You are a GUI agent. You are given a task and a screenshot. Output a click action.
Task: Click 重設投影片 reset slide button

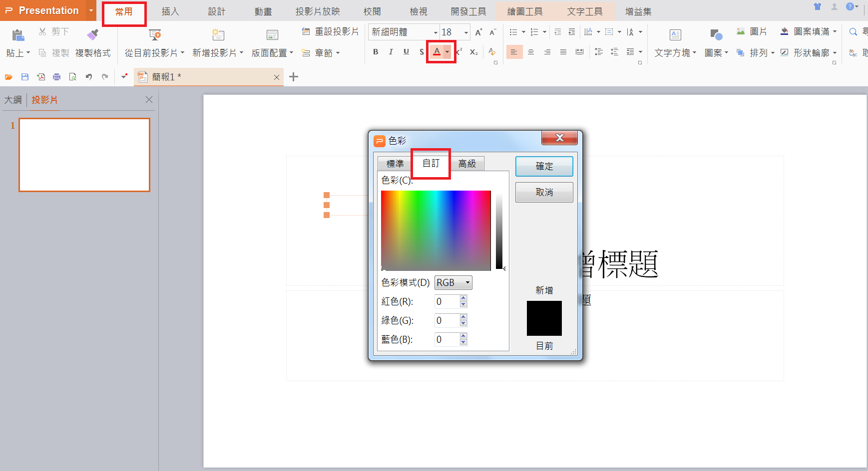click(x=330, y=31)
